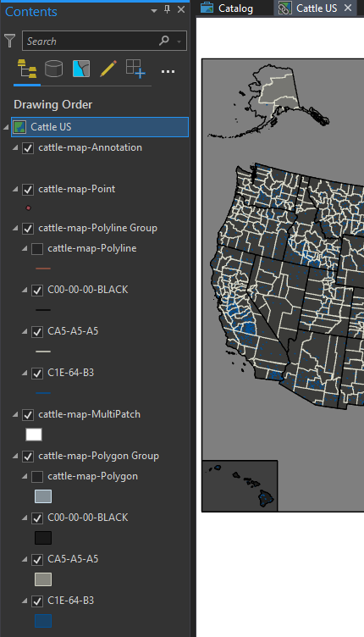Select List By Drawing Order icon
This screenshot has height=637, width=364.
[x=27, y=69]
